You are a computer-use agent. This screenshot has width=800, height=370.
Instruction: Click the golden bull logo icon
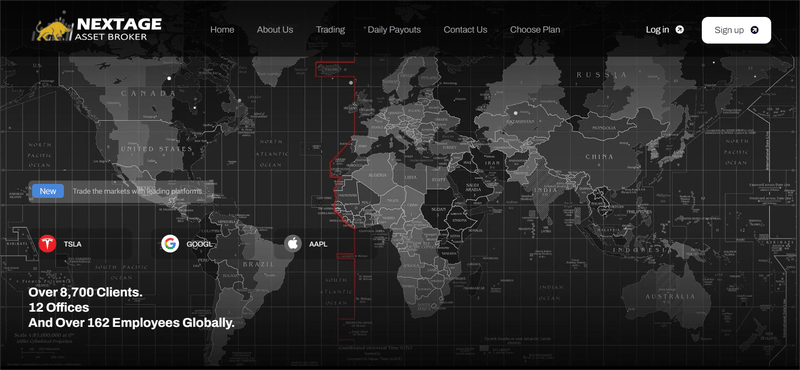pyautogui.click(x=54, y=31)
